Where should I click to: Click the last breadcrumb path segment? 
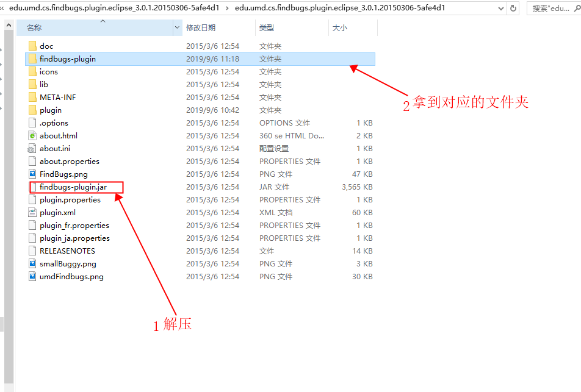(340, 8)
